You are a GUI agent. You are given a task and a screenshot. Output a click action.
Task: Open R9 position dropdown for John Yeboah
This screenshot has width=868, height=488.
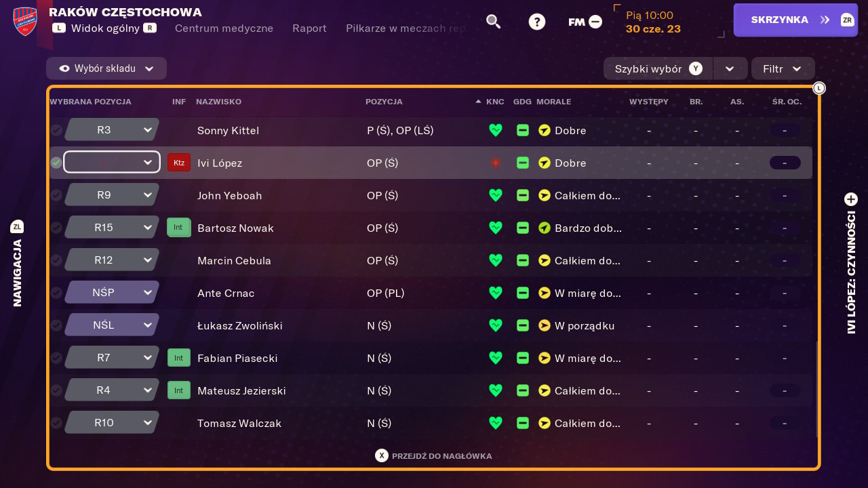[x=112, y=195]
